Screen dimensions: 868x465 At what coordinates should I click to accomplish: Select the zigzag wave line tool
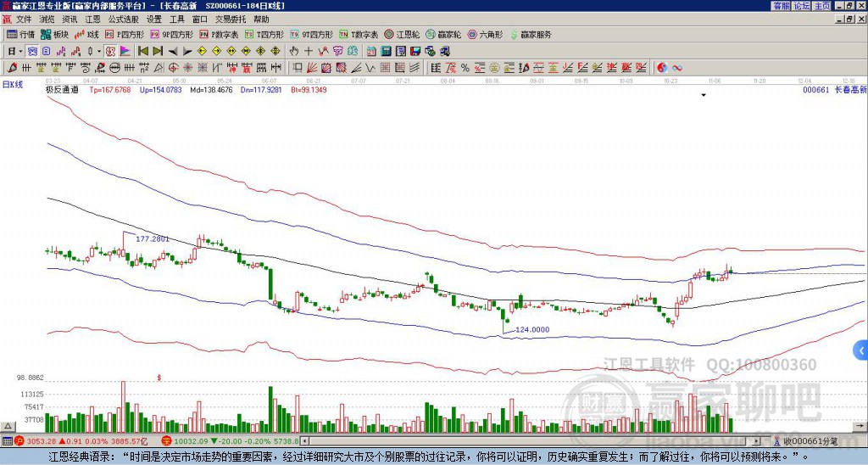pyautogui.click(x=370, y=68)
